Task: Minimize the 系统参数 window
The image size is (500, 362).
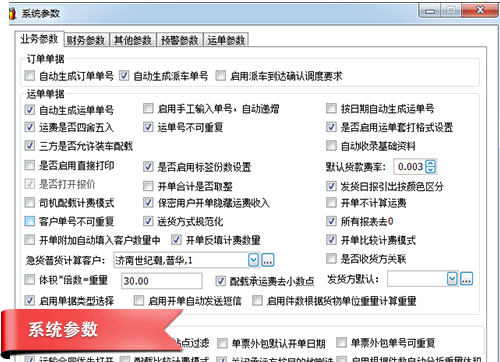Action: pos(430,11)
